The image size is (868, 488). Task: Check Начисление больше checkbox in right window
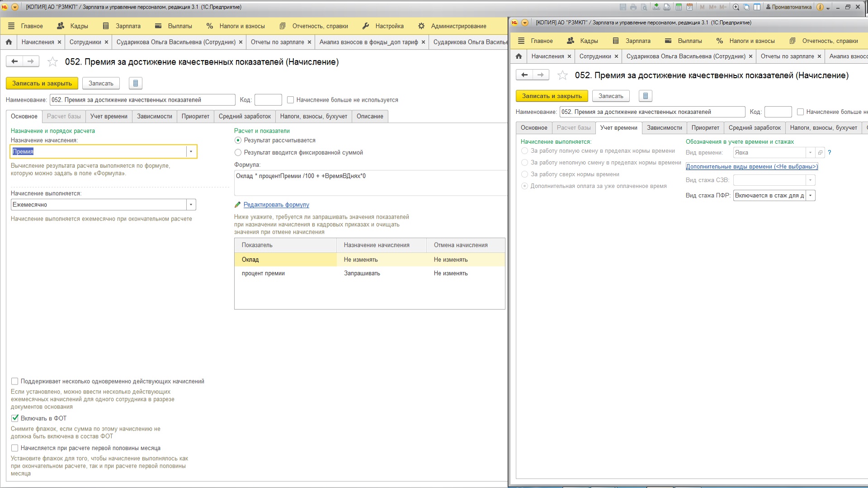tap(800, 112)
